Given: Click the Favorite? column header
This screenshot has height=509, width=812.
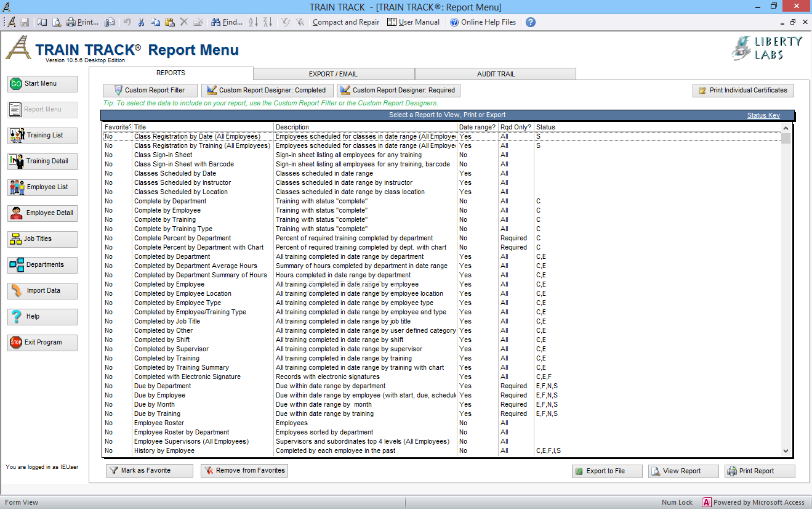Looking at the screenshot, I should pos(118,127).
